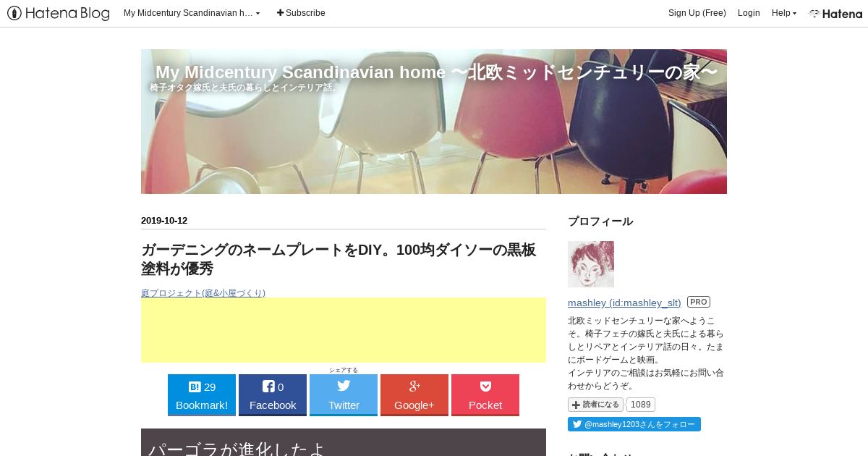Click the blog subtitle about 椅子オタク嫁氏

[244, 88]
